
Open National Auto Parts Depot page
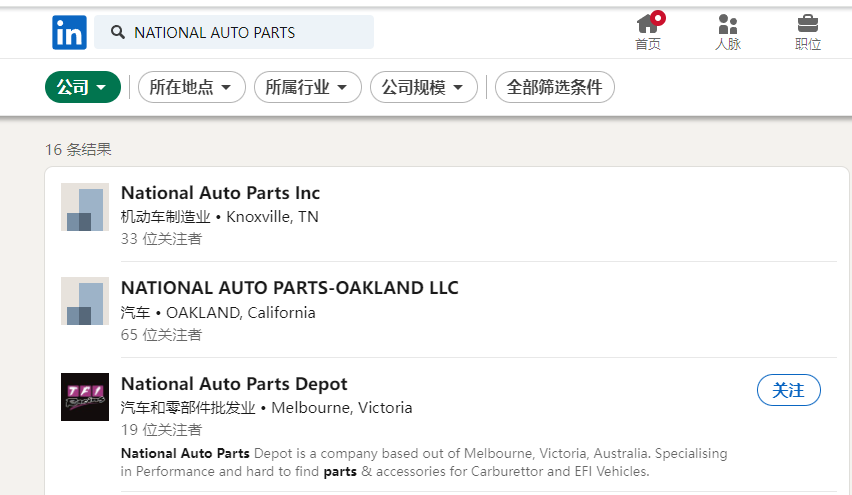(234, 384)
